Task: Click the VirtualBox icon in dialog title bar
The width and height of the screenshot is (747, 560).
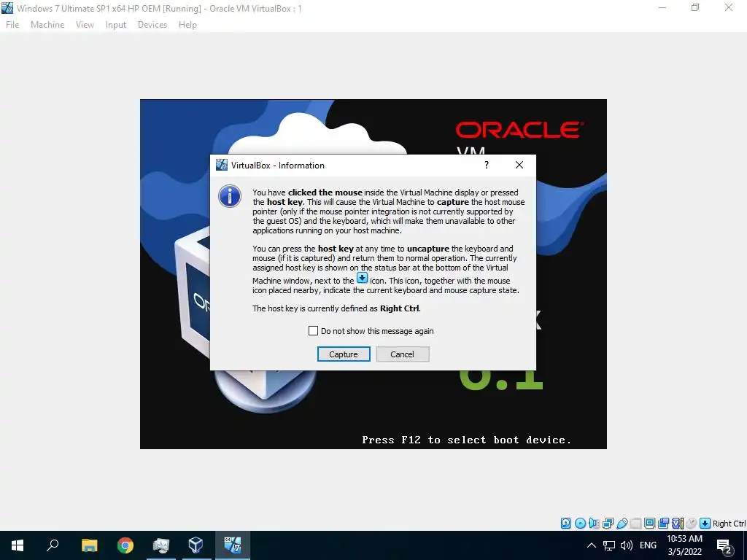Action: click(x=222, y=166)
